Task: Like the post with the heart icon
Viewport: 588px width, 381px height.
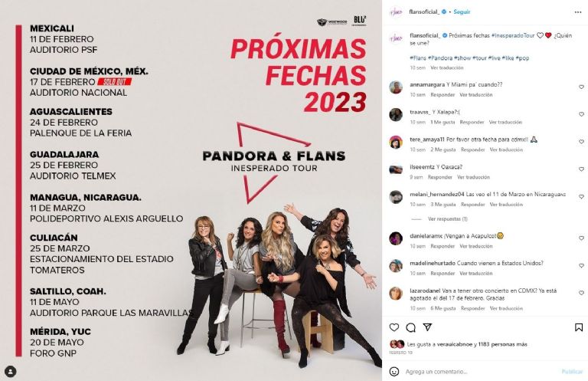Action: click(394, 327)
